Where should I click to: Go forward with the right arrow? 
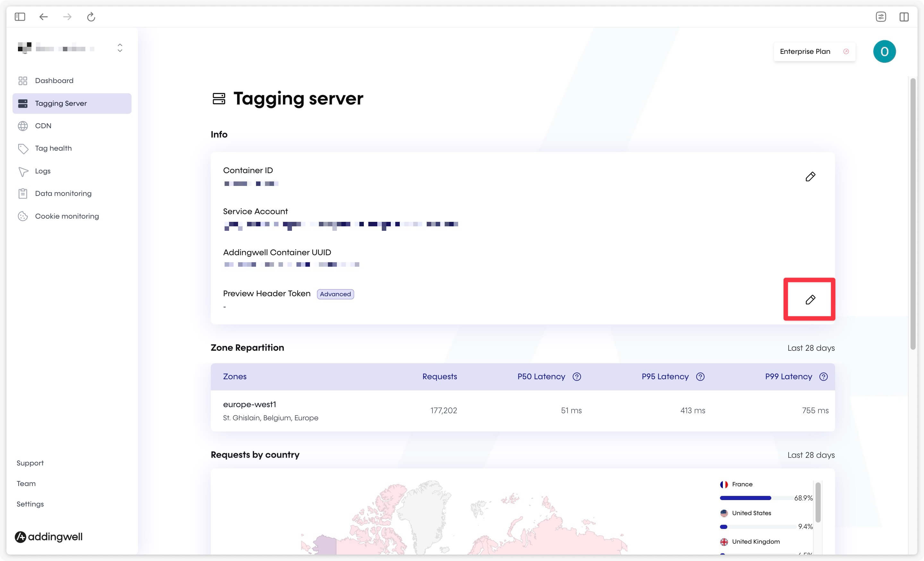67,17
